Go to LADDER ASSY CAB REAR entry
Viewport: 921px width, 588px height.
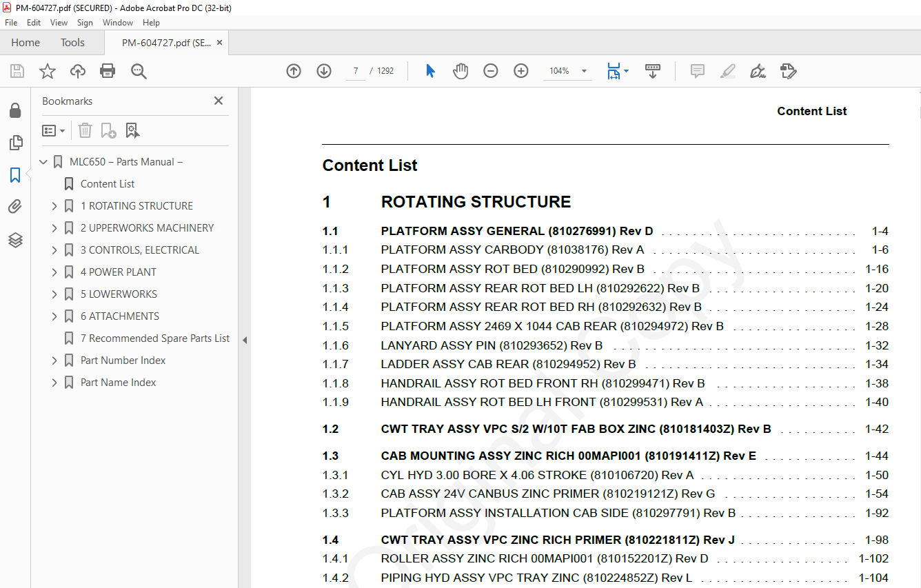click(508, 364)
